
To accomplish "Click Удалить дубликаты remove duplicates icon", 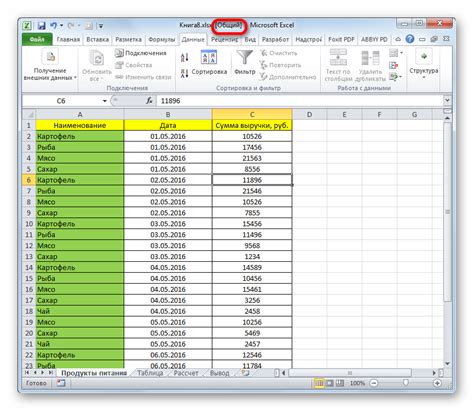I will point(370,65).
